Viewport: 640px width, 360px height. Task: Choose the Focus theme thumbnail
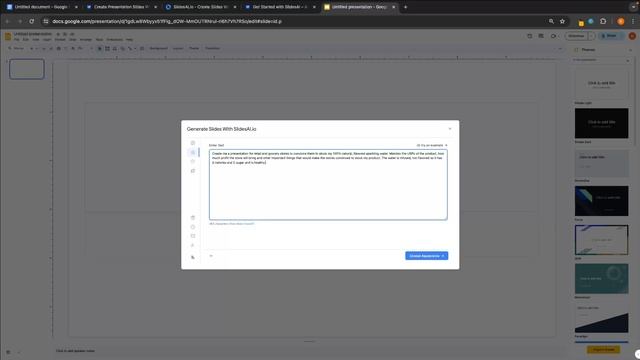click(602, 201)
